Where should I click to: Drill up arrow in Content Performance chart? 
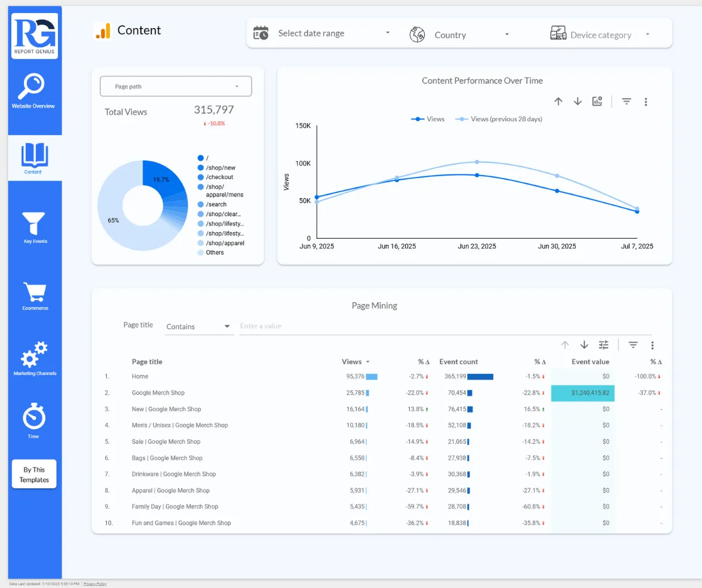tap(558, 101)
